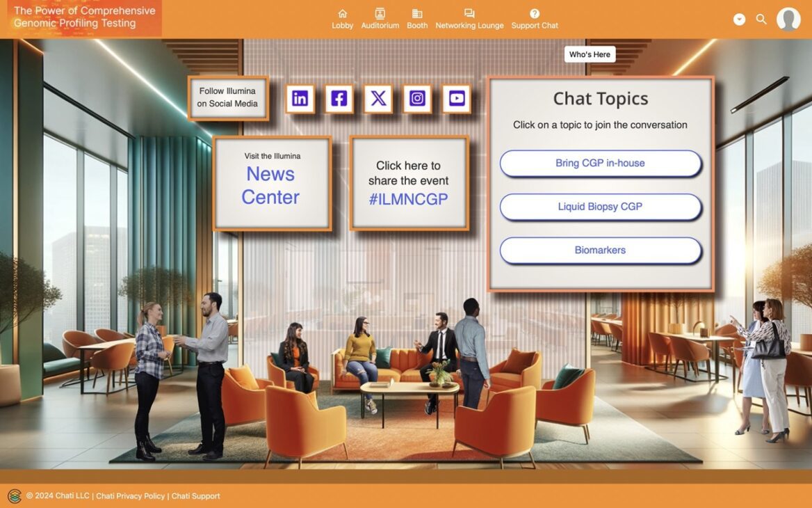
Task: Select the Biomarkers chat topic
Action: 599,250
